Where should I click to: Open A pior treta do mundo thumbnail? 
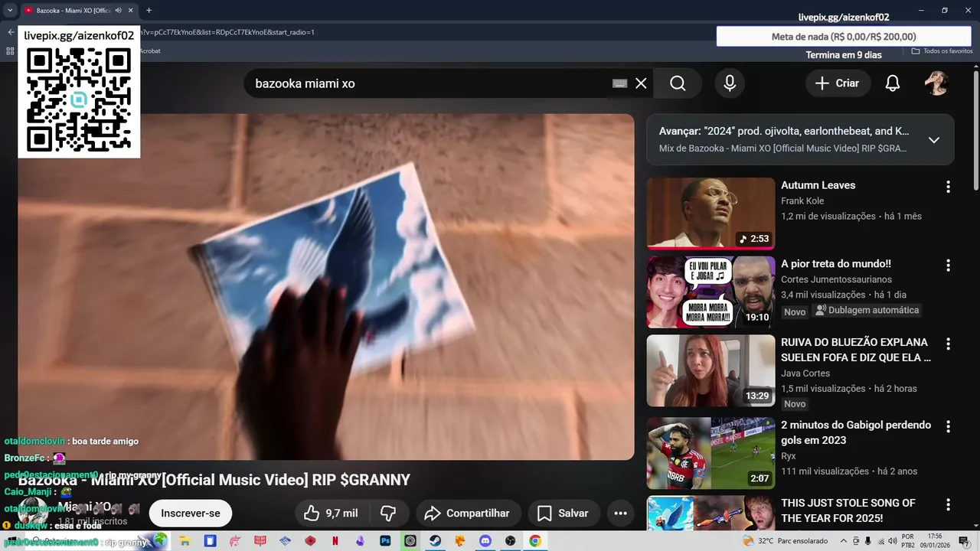710,292
